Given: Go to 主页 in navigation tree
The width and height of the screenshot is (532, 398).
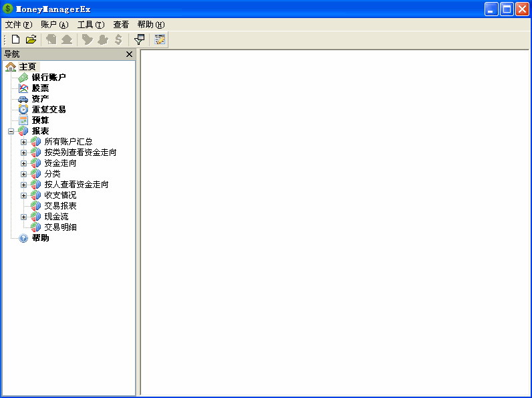Looking at the screenshot, I should click(x=27, y=67).
